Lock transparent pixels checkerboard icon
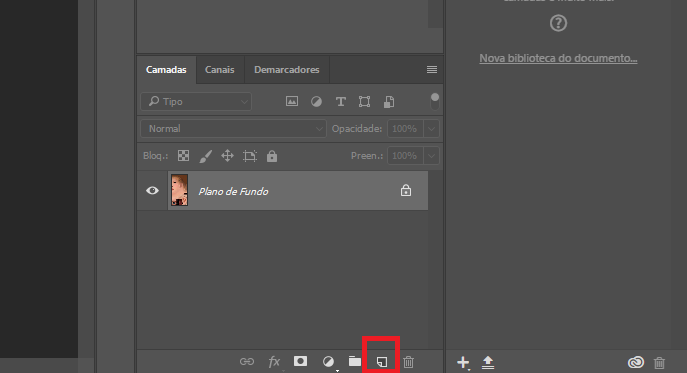Viewport: 687px width, 373px height. pyautogui.click(x=184, y=156)
